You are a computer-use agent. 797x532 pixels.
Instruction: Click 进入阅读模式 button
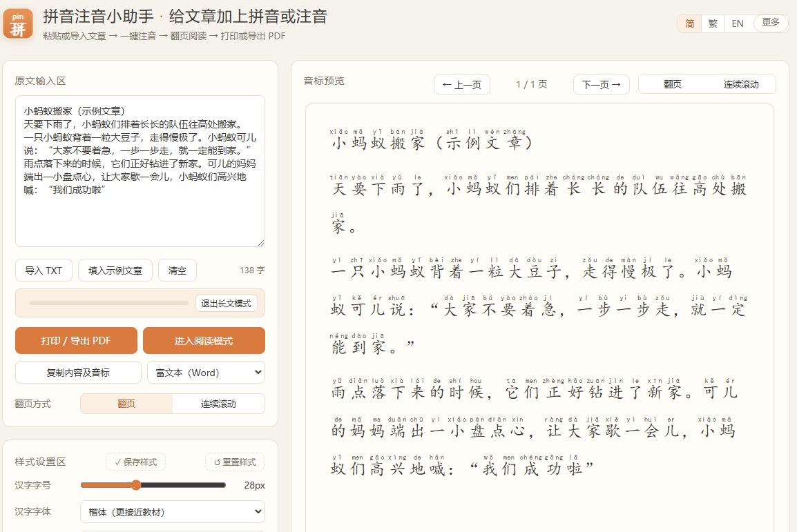(204, 341)
